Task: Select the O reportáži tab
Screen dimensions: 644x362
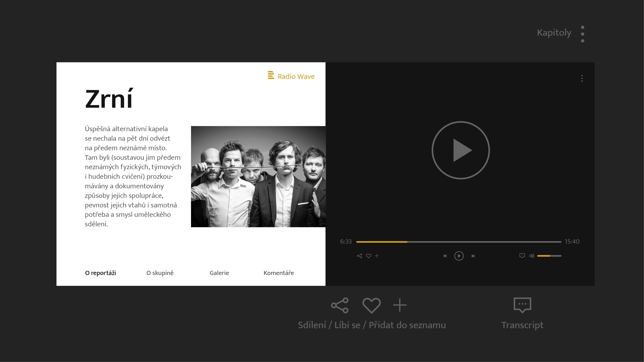Action: (101, 273)
